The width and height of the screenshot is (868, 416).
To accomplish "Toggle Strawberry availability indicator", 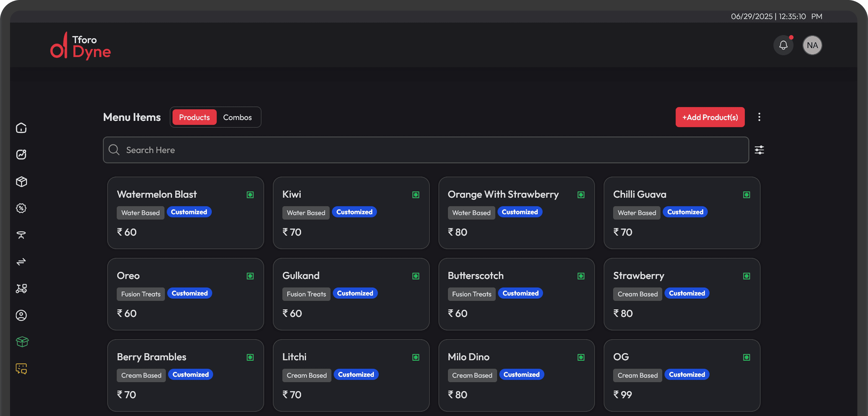I will click(747, 276).
